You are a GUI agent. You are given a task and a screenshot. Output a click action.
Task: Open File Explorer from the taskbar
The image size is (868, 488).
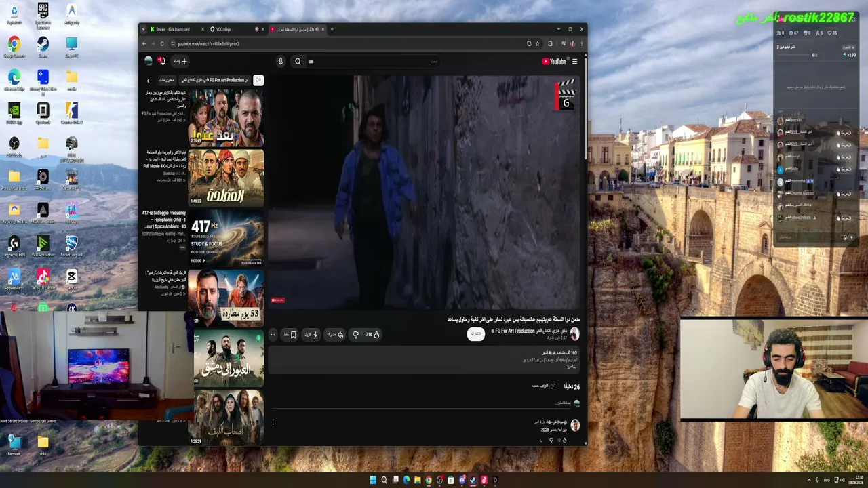pos(418,480)
